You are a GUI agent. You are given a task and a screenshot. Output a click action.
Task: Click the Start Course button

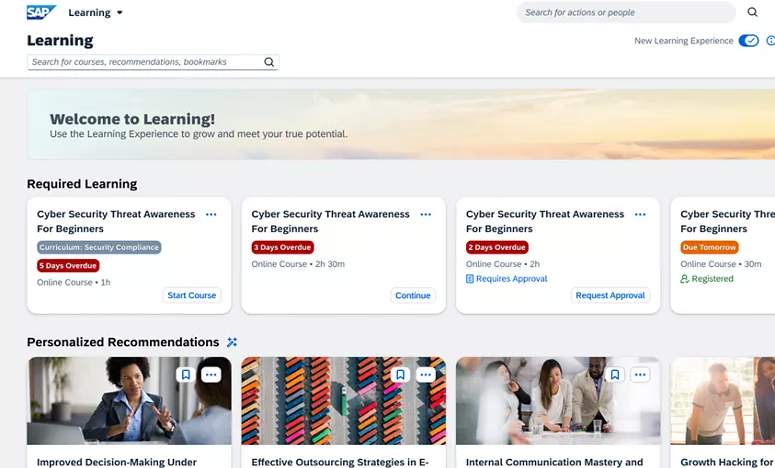click(x=192, y=295)
